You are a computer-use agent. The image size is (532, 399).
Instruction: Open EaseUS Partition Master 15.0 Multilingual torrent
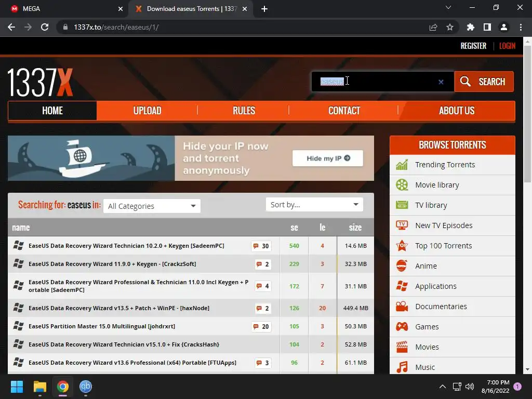[x=102, y=326]
